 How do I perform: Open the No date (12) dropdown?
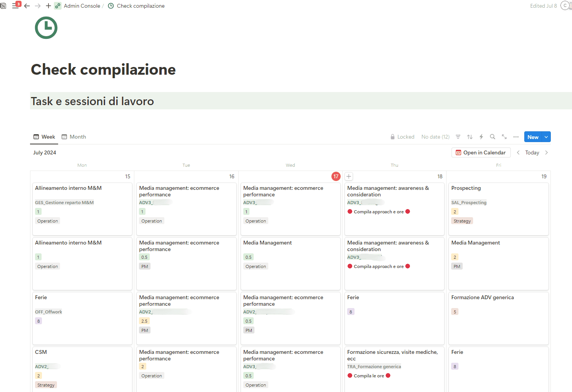click(x=435, y=137)
